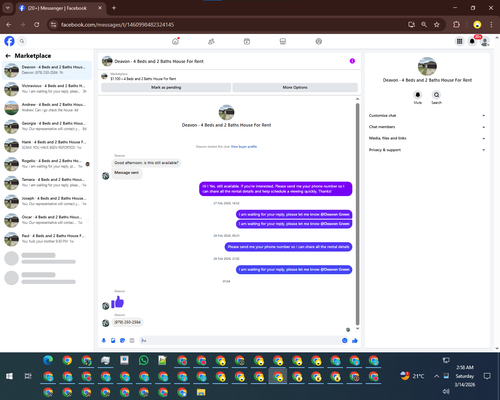The width and height of the screenshot is (500, 400).
Task: Expand Media, files and links section
Action: (x=427, y=138)
